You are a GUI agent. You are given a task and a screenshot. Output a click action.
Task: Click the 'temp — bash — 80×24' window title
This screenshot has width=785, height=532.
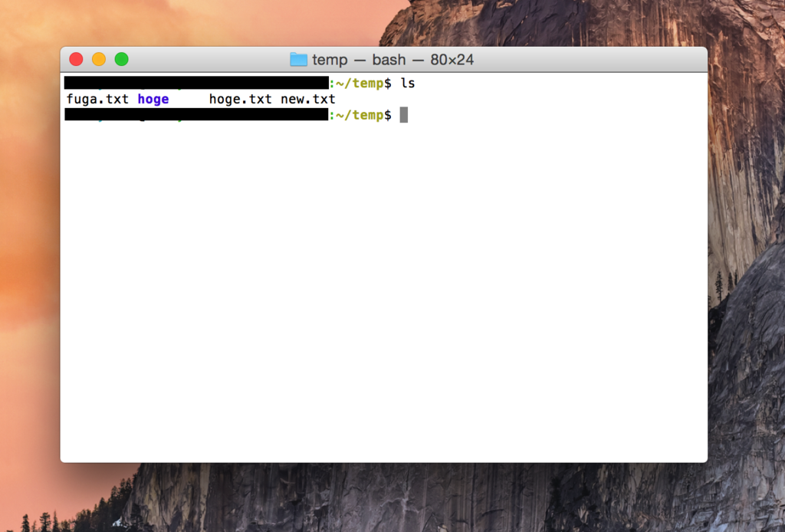point(392,60)
